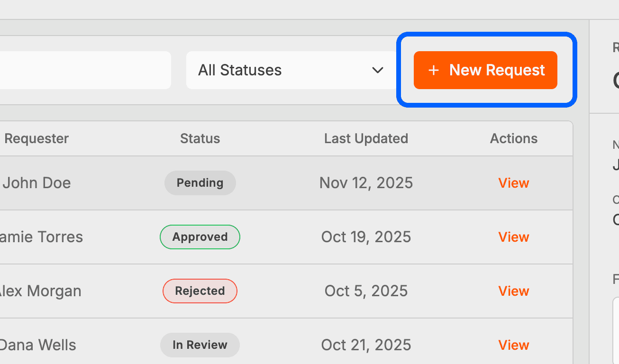Sort the table by Requester column

[x=36, y=138]
